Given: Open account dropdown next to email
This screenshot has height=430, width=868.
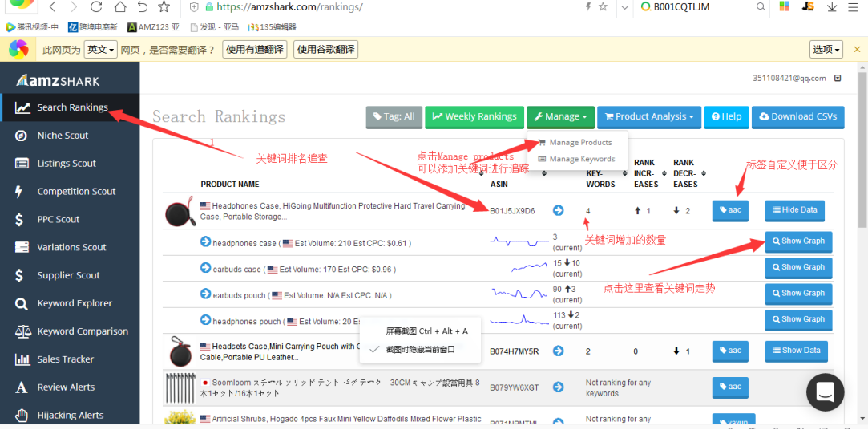Looking at the screenshot, I should pyautogui.click(x=838, y=78).
